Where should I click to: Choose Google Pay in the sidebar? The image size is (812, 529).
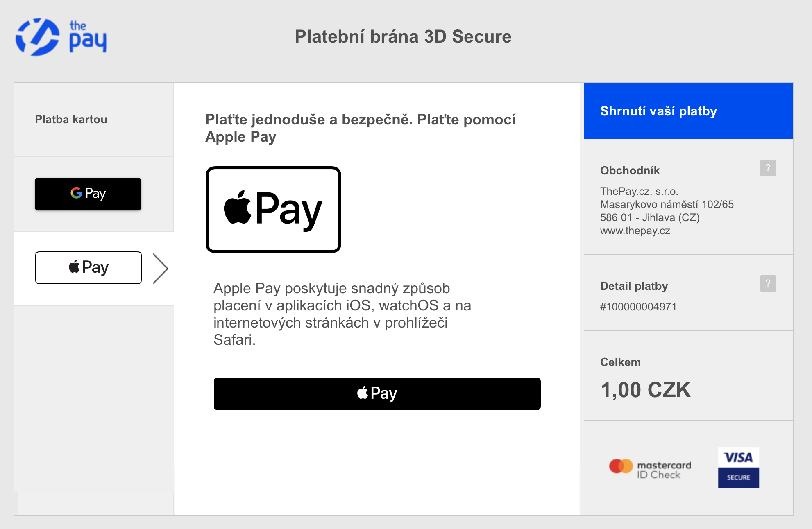point(88,194)
